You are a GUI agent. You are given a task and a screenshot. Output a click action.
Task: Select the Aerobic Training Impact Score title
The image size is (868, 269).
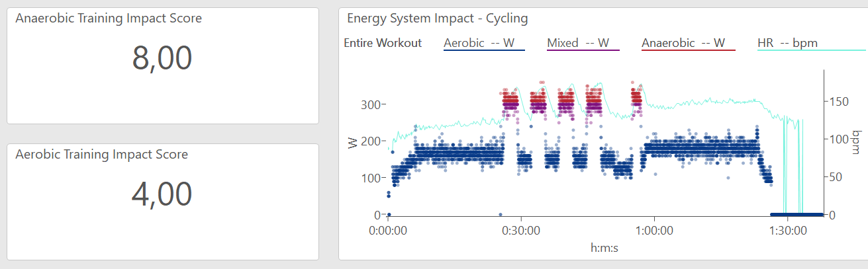tap(101, 155)
